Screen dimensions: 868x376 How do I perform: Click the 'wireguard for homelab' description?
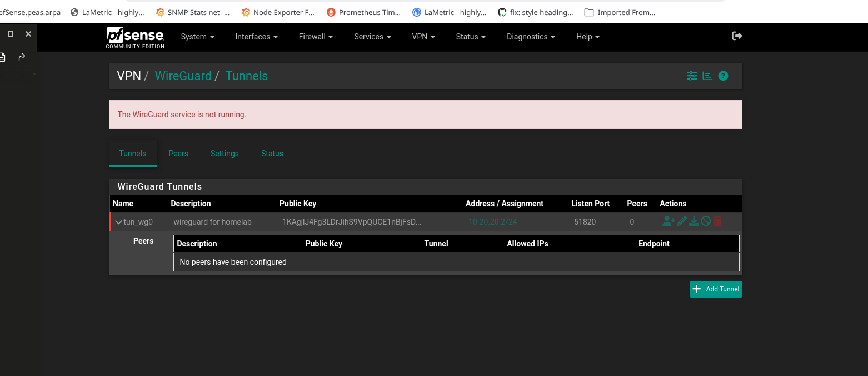click(212, 222)
